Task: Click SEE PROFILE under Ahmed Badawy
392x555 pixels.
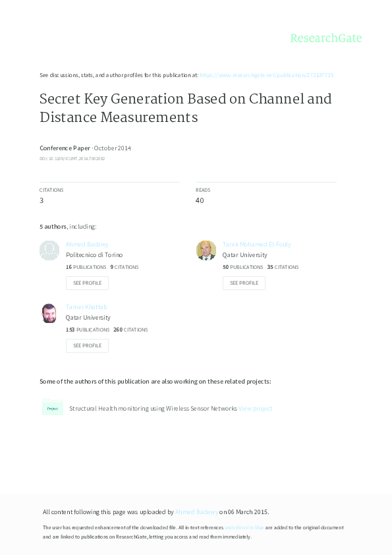Action: (87, 283)
